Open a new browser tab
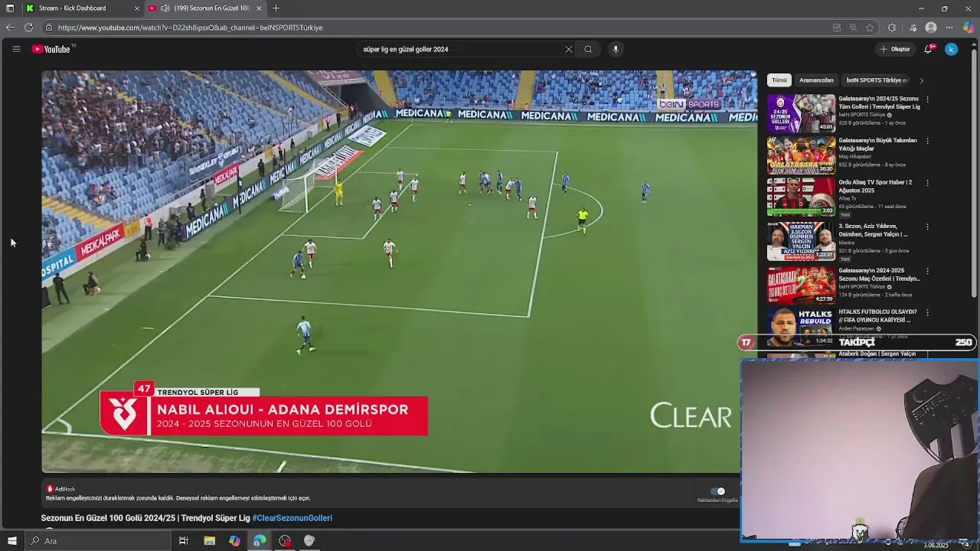Screen dimensions: 980x551 (x=276, y=8)
